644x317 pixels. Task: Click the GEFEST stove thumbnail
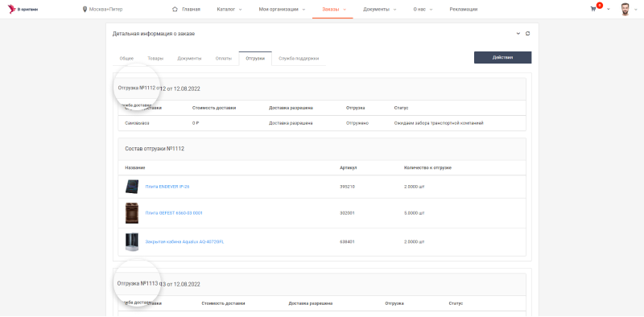132,213
